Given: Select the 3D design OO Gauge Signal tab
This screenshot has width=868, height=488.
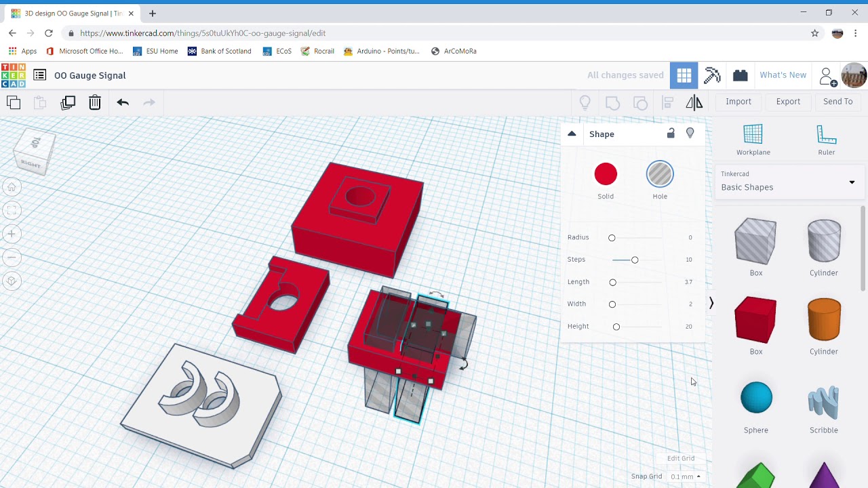Looking at the screenshot, I should point(73,14).
